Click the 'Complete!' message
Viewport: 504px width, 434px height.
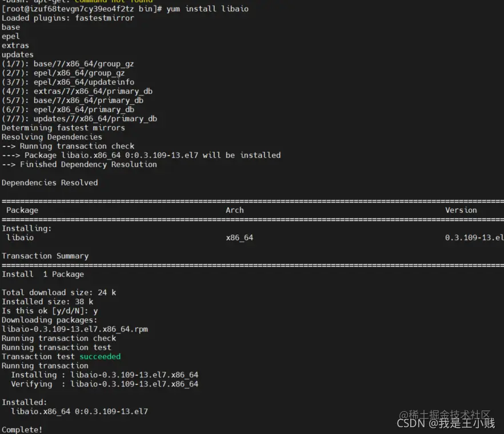[22, 430]
